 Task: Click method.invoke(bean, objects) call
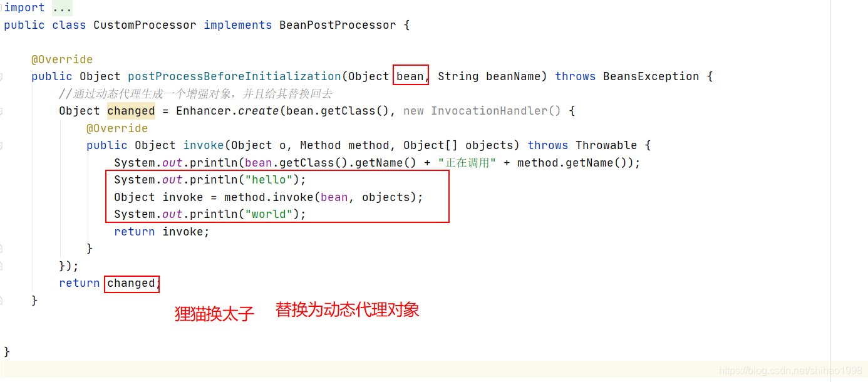tap(321, 197)
